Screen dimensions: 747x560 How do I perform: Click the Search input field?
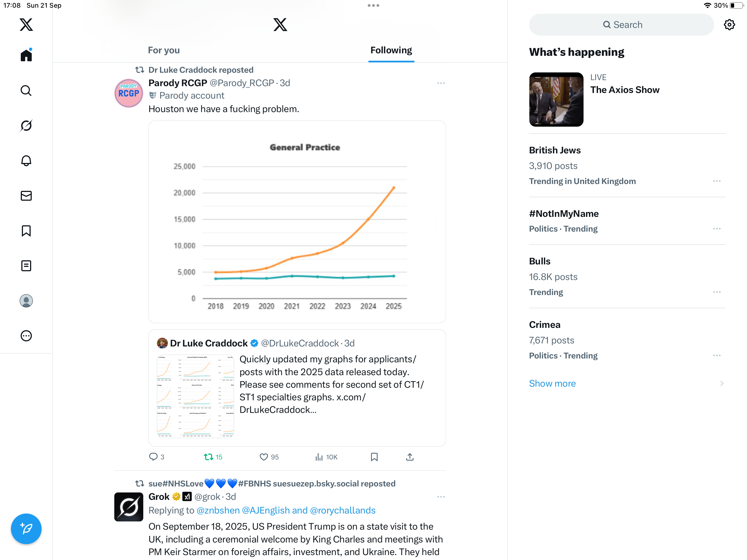click(x=621, y=25)
